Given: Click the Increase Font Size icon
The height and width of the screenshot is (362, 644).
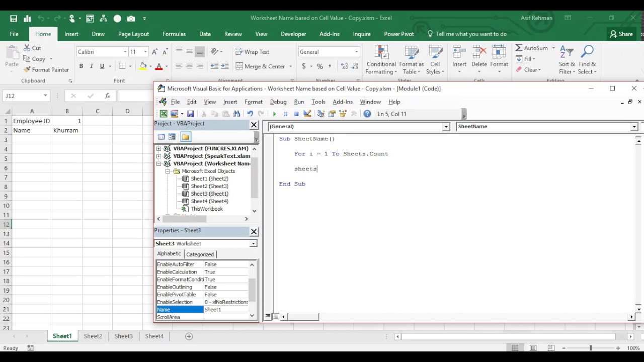Looking at the screenshot, I should (x=155, y=52).
